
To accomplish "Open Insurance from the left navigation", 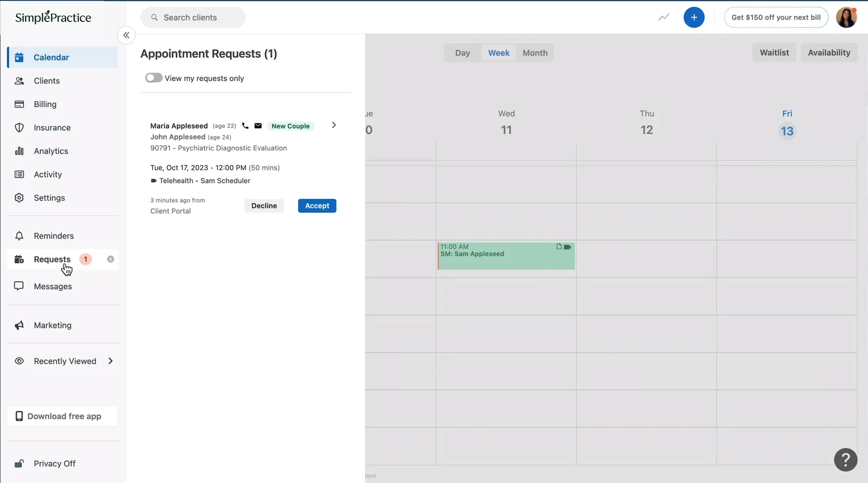I will tap(52, 127).
